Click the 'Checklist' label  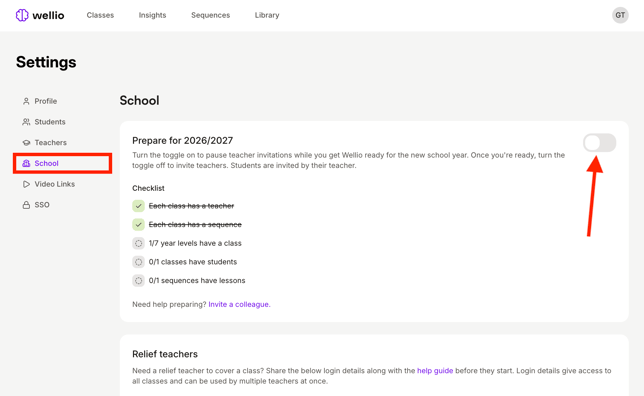point(148,188)
